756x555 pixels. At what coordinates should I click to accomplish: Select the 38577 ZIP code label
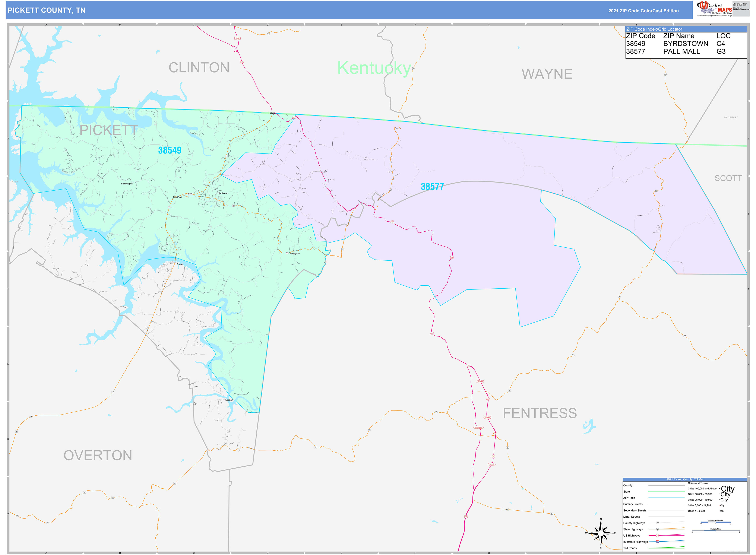[x=432, y=187]
